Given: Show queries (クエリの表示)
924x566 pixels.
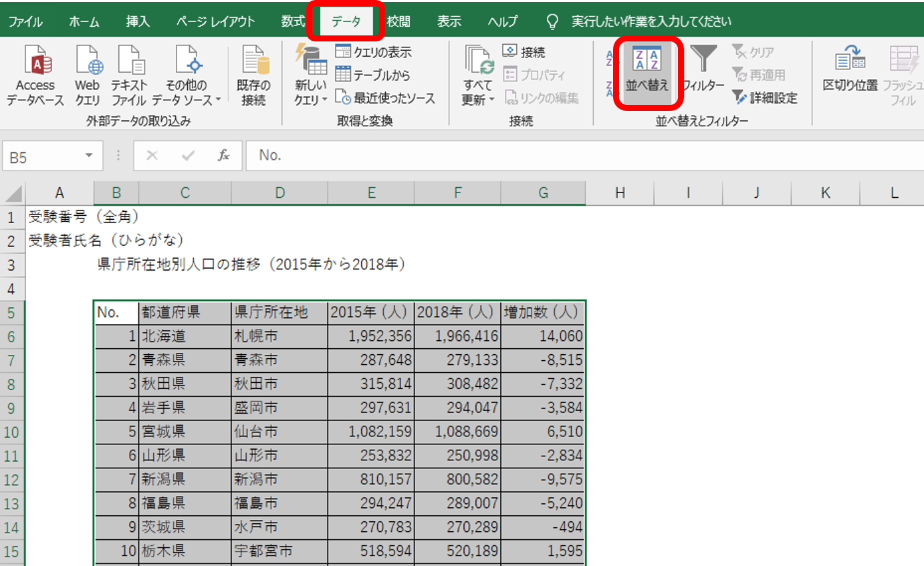Looking at the screenshot, I should [373, 52].
